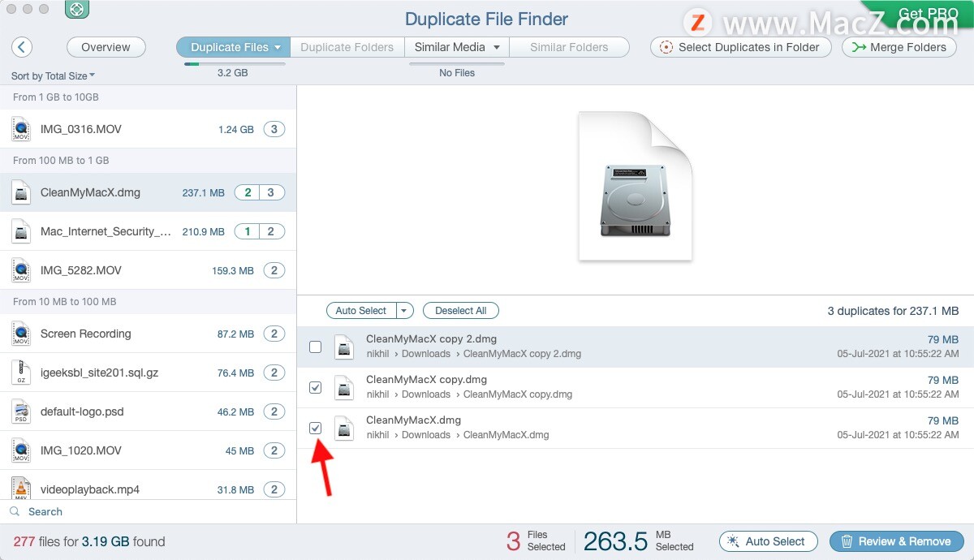
Task: Click the count badge for IMG_5282.MOV
Action: (x=274, y=271)
